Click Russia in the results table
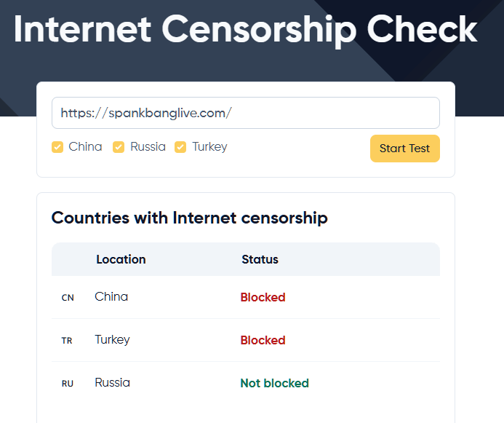504x423 pixels. [112, 382]
